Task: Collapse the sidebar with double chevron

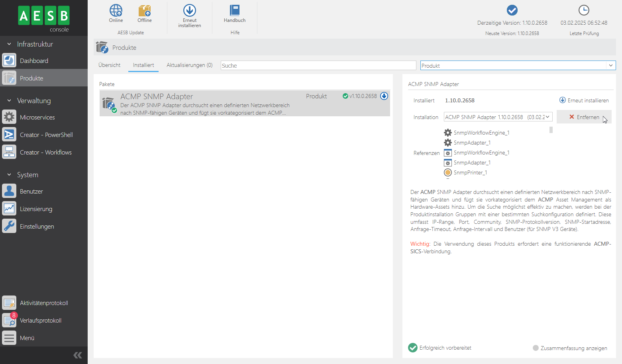Action: pyautogui.click(x=78, y=355)
